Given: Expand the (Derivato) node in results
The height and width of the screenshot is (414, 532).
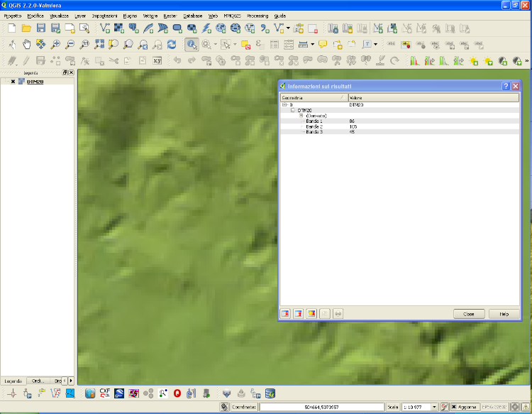Looking at the screenshot, I should coord(301,116).
